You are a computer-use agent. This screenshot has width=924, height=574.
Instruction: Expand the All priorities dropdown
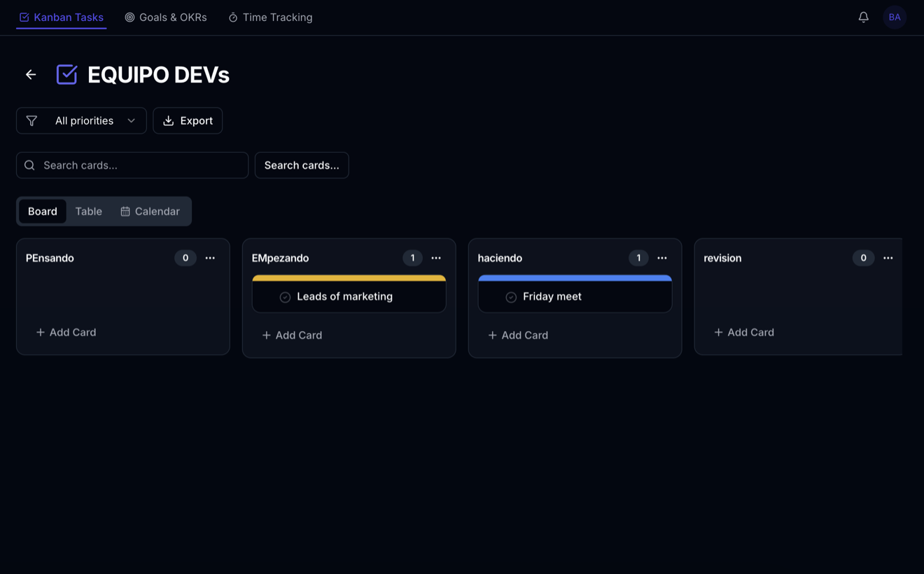81,120
